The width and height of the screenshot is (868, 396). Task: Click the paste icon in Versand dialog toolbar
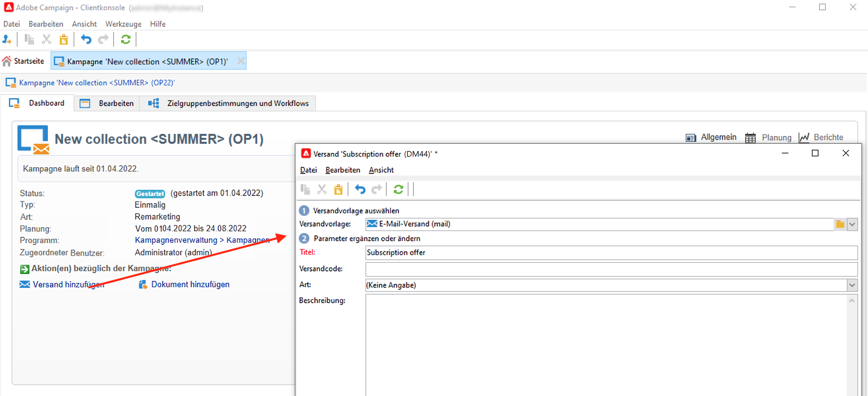338,189
